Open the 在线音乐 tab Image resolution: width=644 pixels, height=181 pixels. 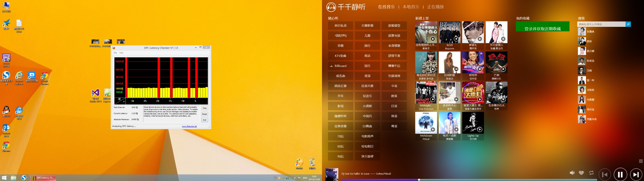pos(386,7)
